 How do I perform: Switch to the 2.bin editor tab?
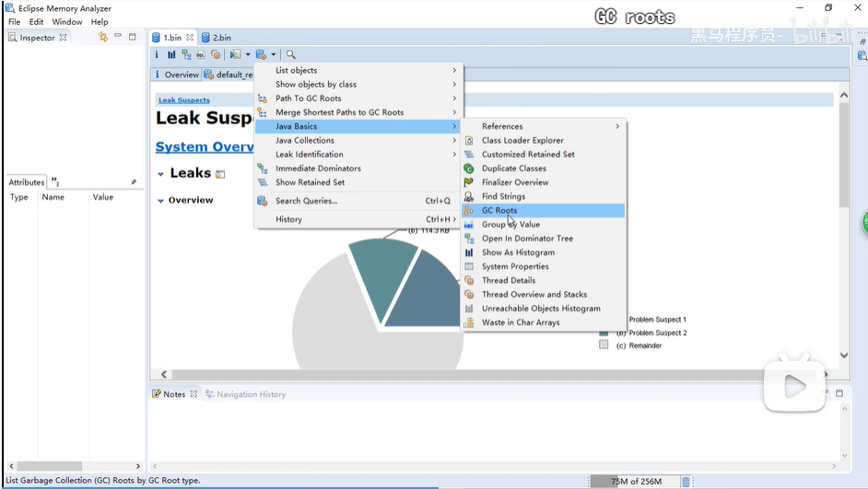pos(217,38)
